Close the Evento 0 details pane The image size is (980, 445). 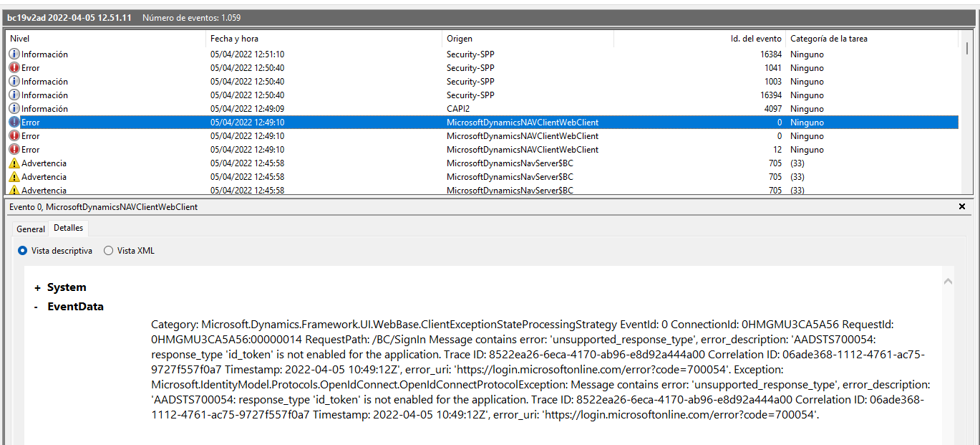(962, 206)
